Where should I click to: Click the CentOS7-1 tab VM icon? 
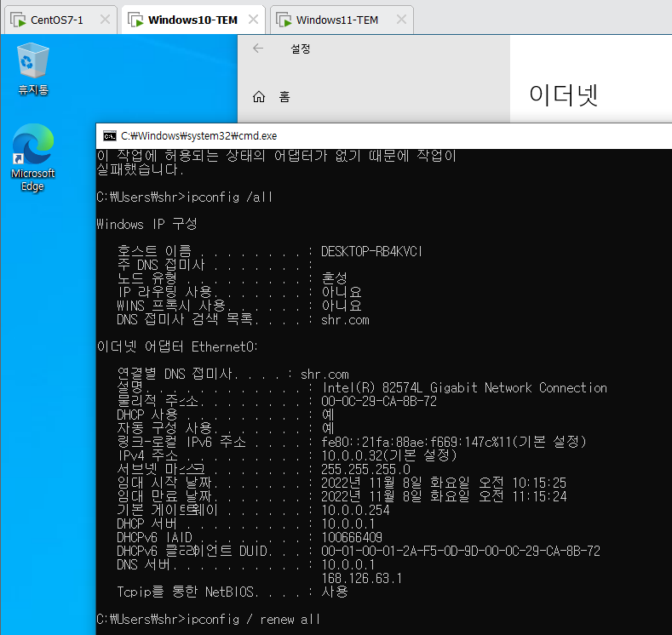pyautogui.click(x=18, y=20)
